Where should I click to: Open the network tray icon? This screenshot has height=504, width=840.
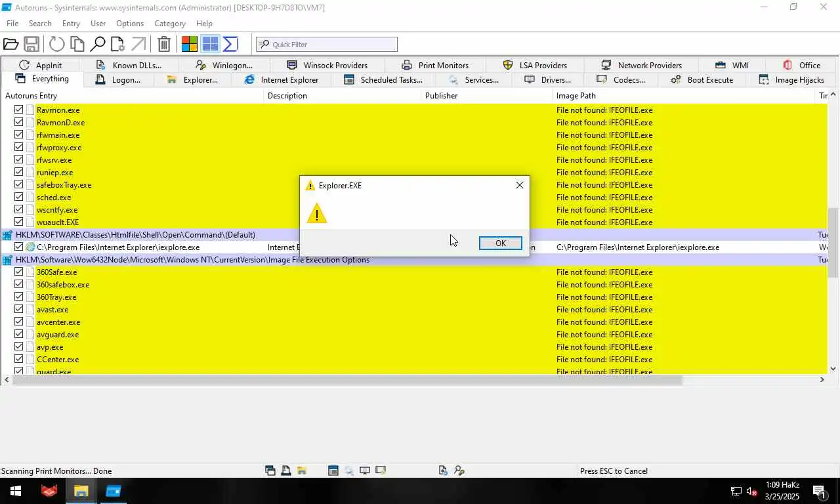tap(736, 491)
